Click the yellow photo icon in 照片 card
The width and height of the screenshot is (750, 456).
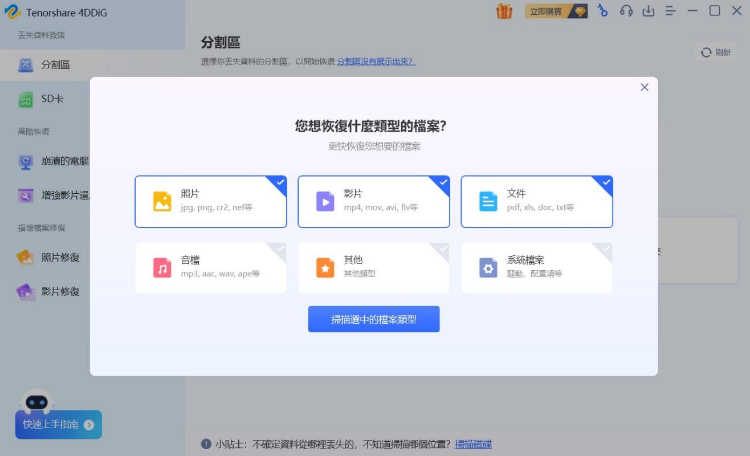pos(162,201)
